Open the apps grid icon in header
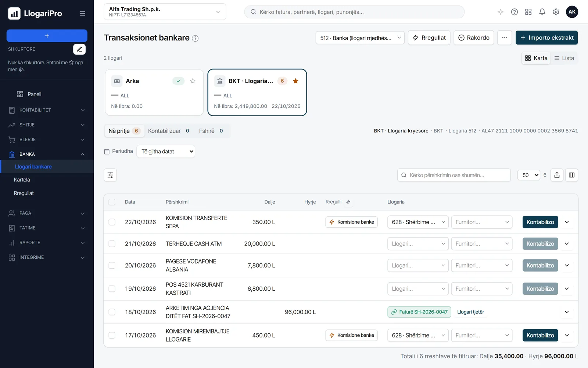Image resolution: width=588 pixels, height=368 pixels. click(x=528, y=12)
